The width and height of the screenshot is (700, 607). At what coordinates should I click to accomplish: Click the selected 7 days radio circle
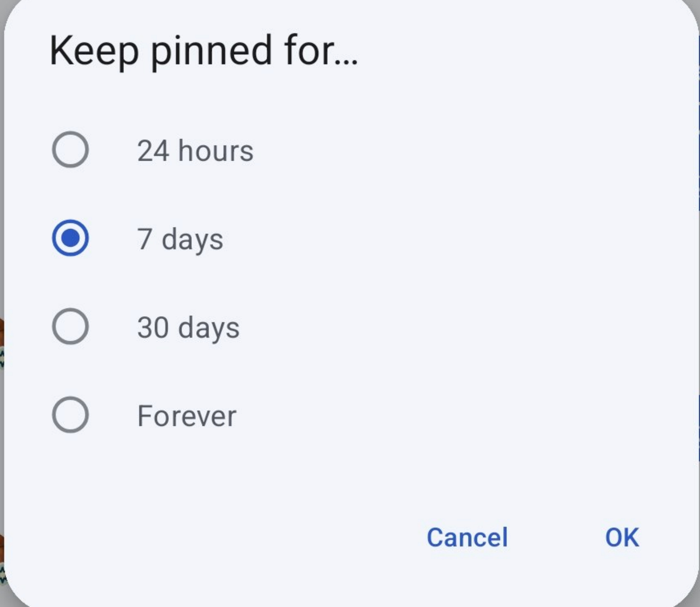pos(70,238)
